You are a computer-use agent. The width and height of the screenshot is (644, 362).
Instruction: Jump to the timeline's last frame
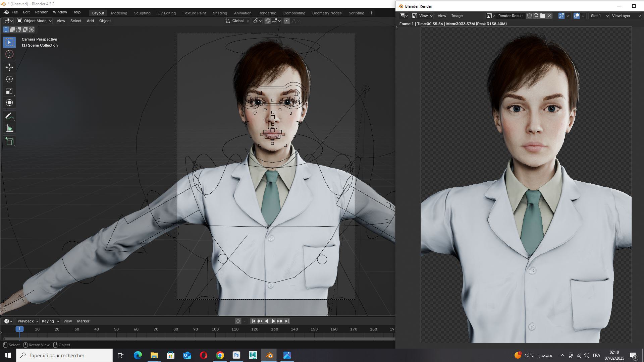pyautogui.click(x=286, y=321)
